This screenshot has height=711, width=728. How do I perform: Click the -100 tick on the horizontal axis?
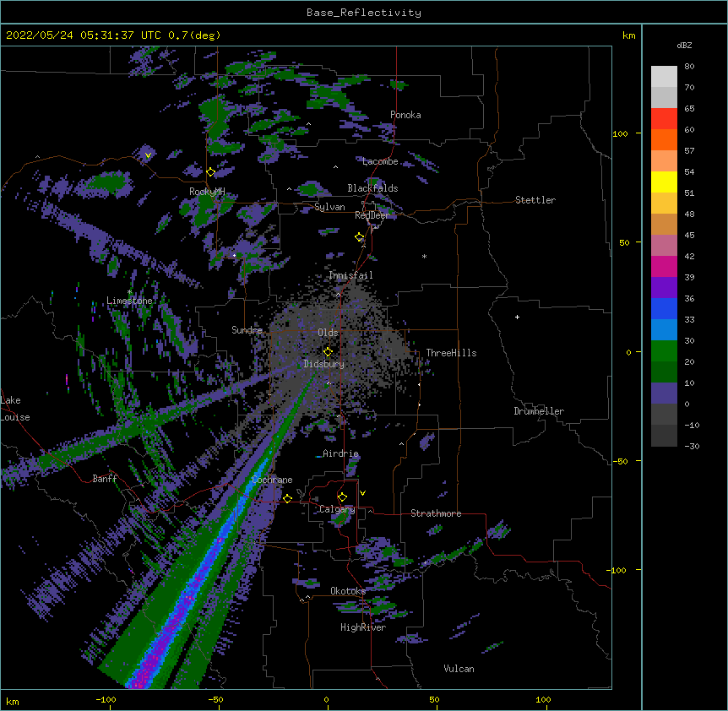[106, 699]
